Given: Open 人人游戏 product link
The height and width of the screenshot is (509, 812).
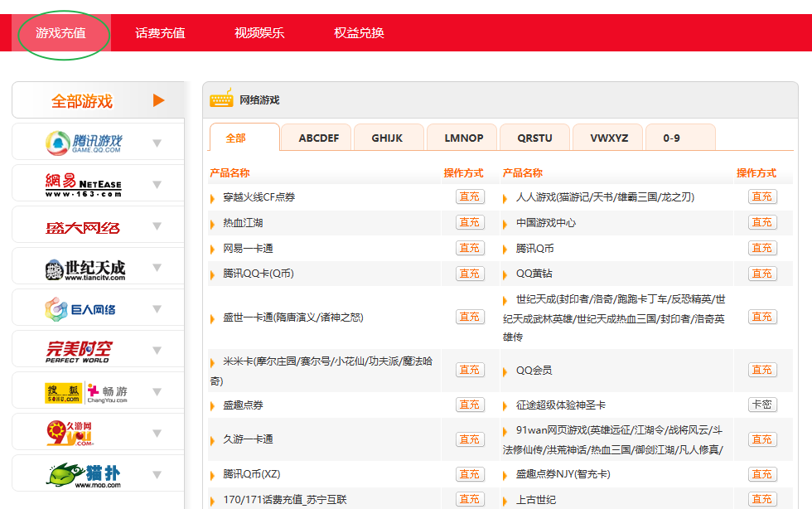Looking at the screenshot, I should click(605, 197).
